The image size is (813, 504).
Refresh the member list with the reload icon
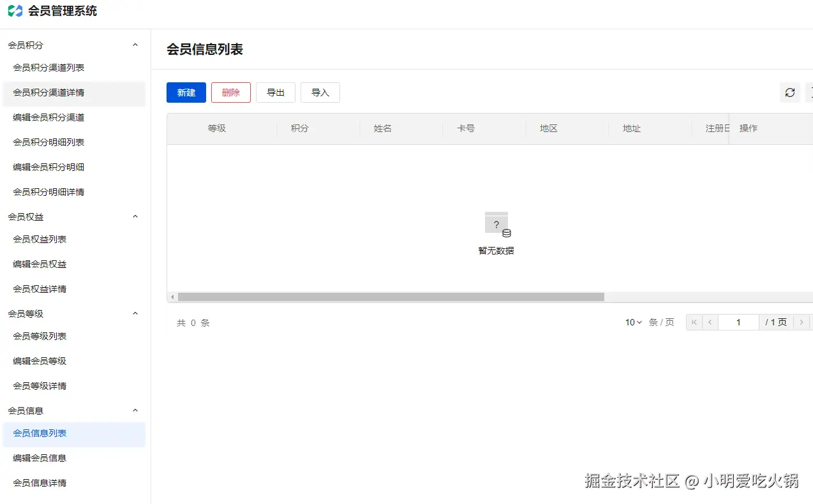(x=790, y=93)
